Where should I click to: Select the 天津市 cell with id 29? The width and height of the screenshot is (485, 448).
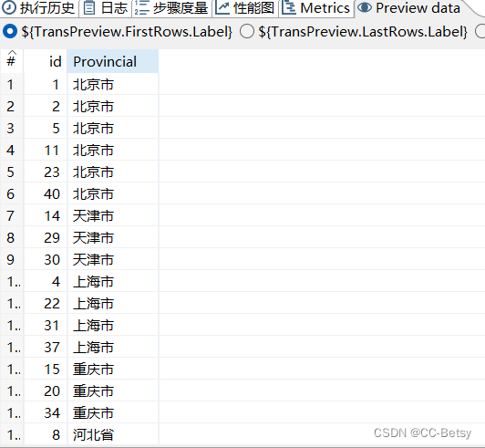click(x=113, y=238)
